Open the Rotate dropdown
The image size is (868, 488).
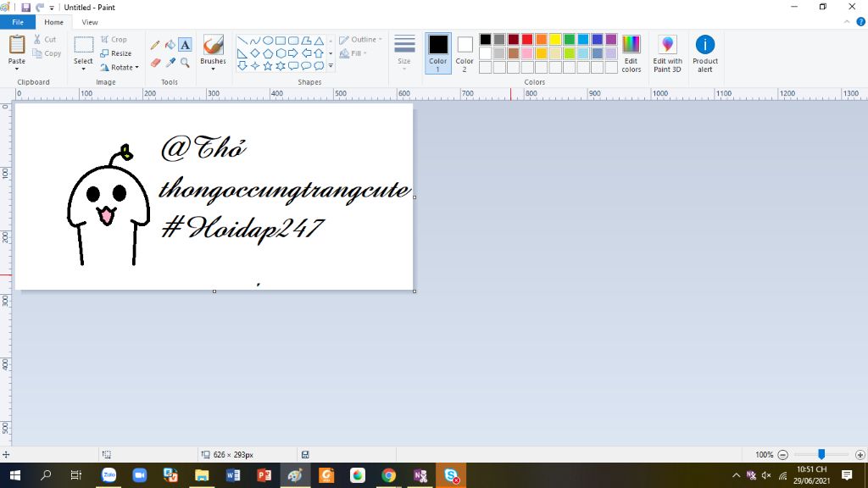(120, 68)
